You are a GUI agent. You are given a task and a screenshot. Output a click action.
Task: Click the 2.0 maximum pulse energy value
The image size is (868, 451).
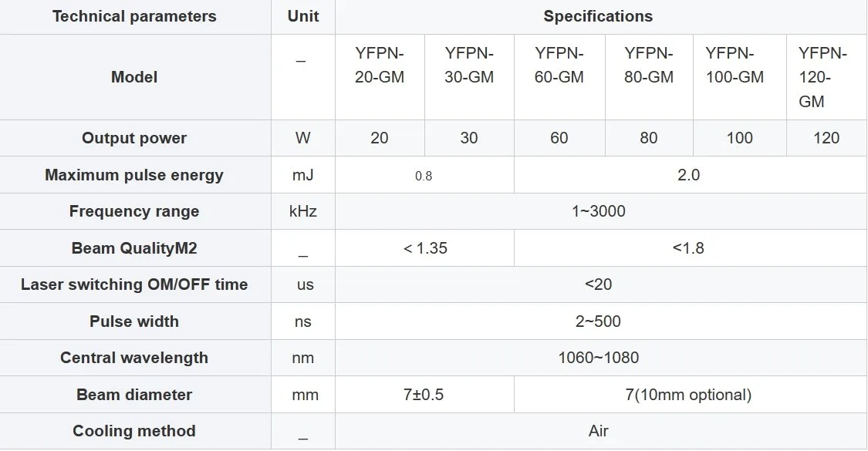point(689,176)
